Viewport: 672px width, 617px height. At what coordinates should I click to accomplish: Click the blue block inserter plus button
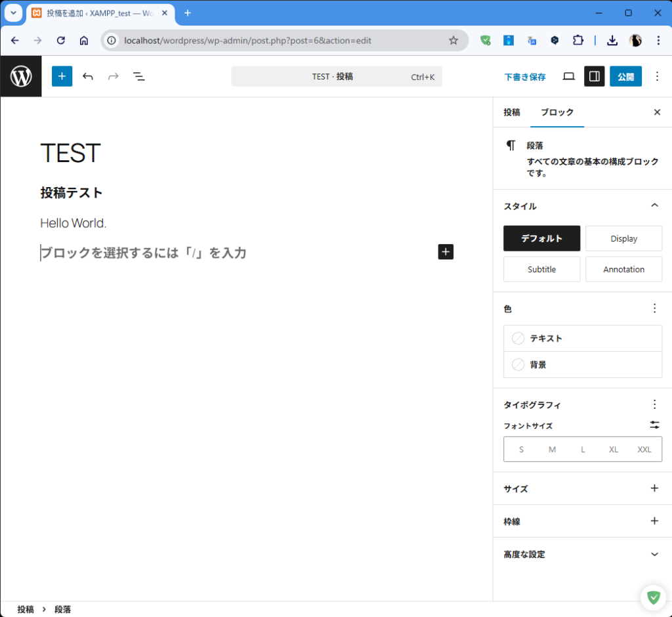pos(62,76)
